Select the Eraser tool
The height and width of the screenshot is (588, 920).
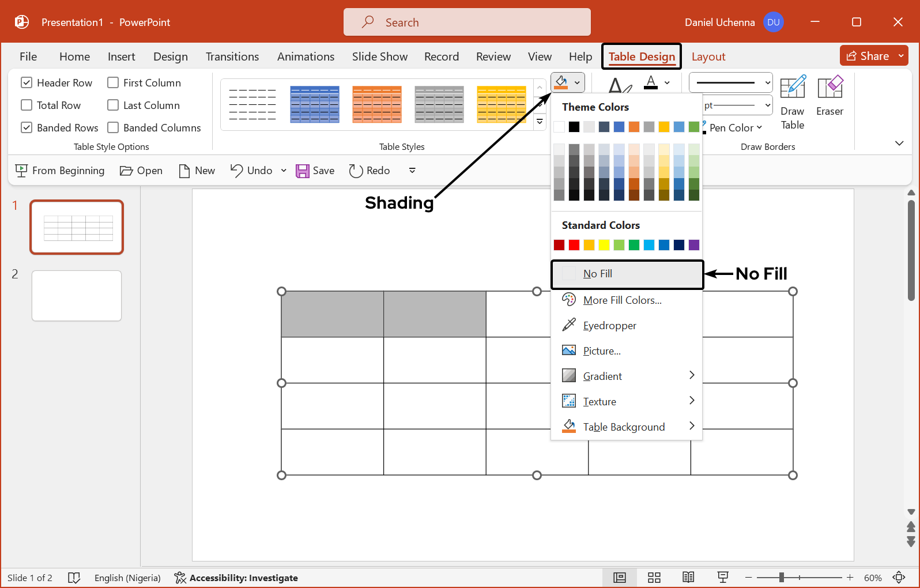(x=829, y=96)
